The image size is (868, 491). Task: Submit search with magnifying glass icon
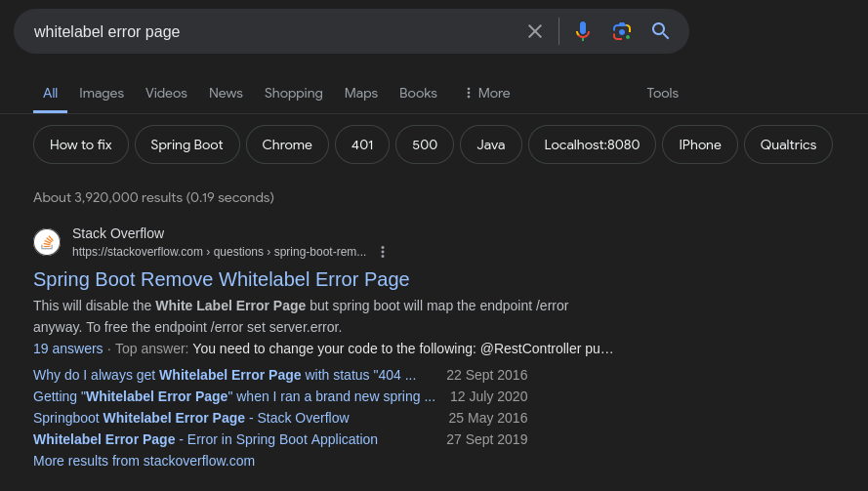click(x=660, y=31)
